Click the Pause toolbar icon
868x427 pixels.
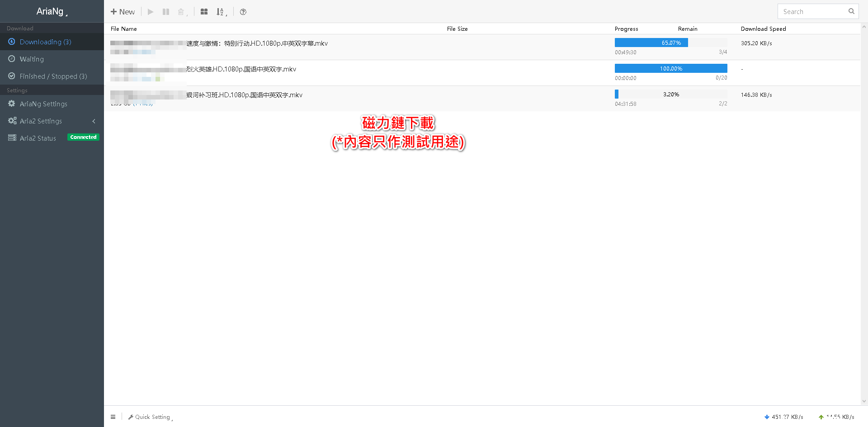(x=166, y=12)
